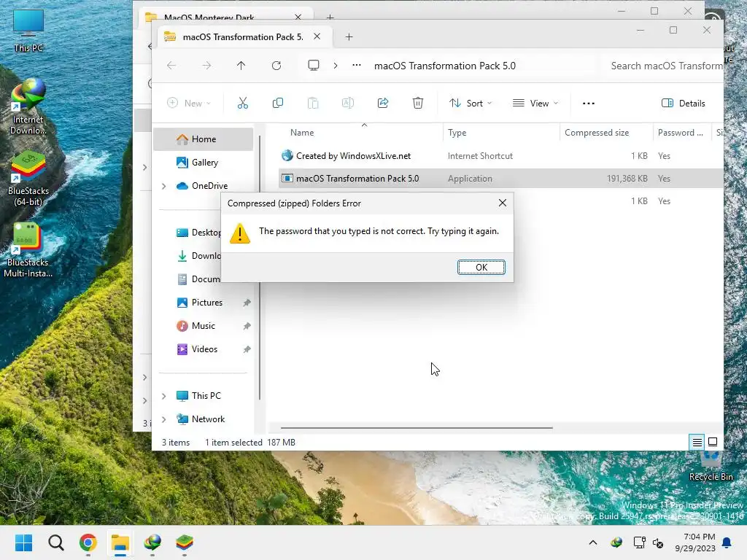This screenshot has width=747, height=560.
Task: Open the View dropdown menu
Action: coord(535,104)
